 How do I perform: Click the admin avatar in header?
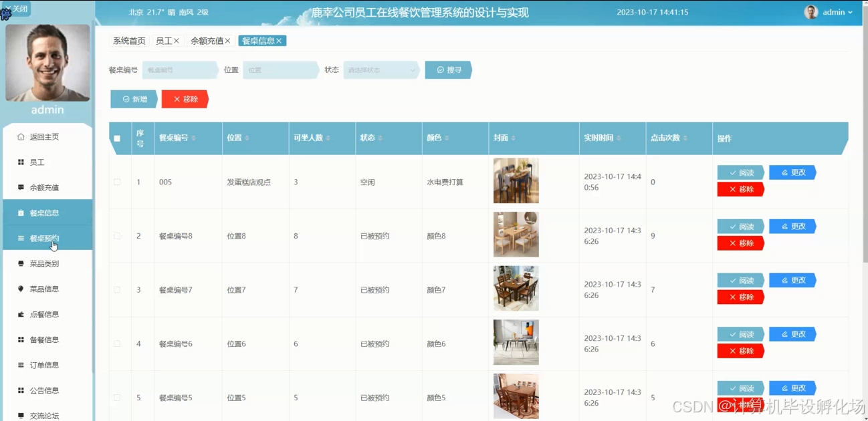click(810, 12)
